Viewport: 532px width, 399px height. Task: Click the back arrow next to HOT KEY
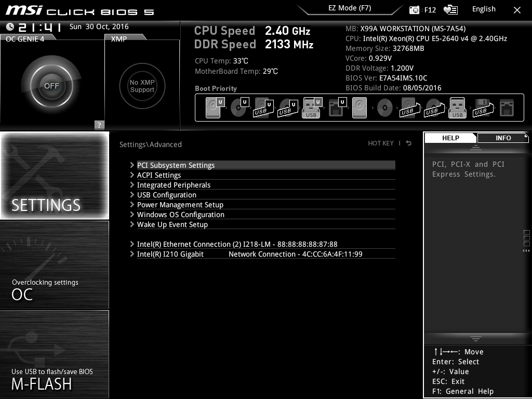click(409, 143)
